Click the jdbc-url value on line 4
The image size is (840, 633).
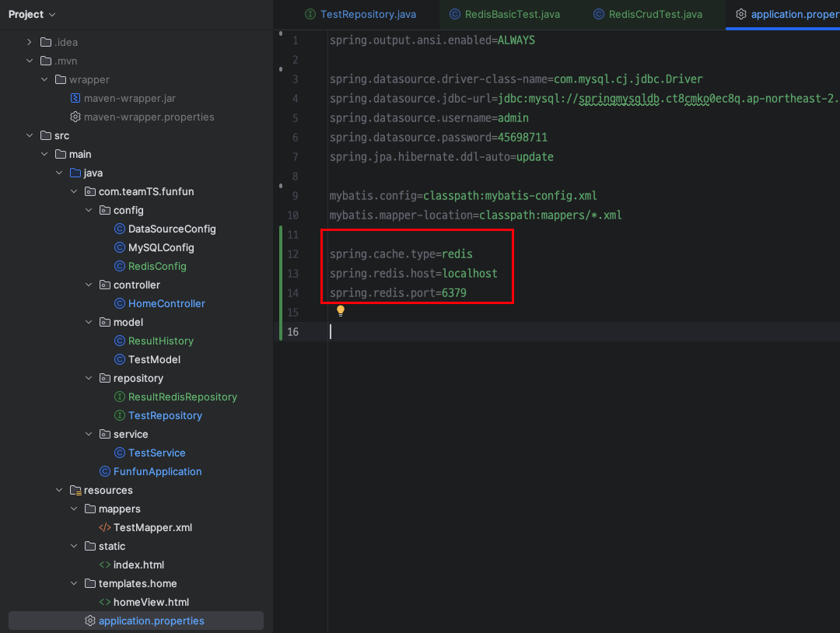point(669,99)
